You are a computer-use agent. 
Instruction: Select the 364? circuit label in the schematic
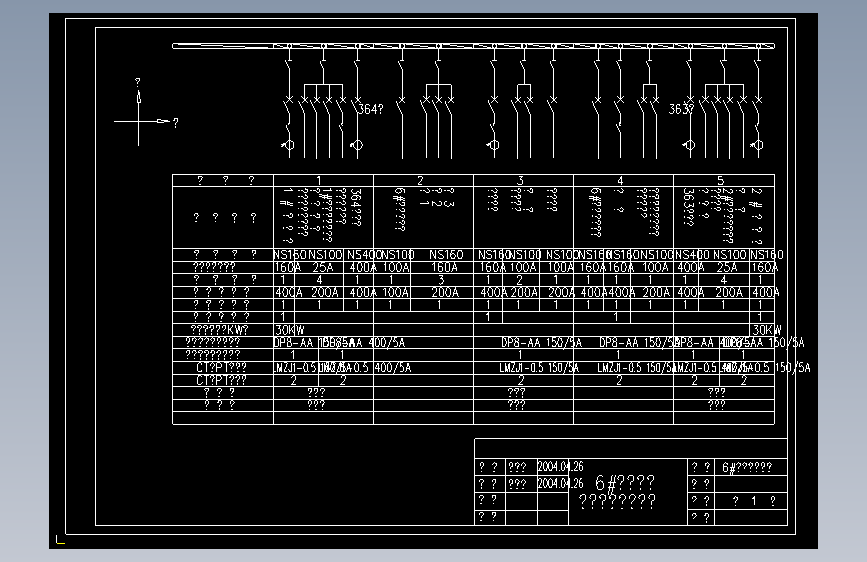370,110
